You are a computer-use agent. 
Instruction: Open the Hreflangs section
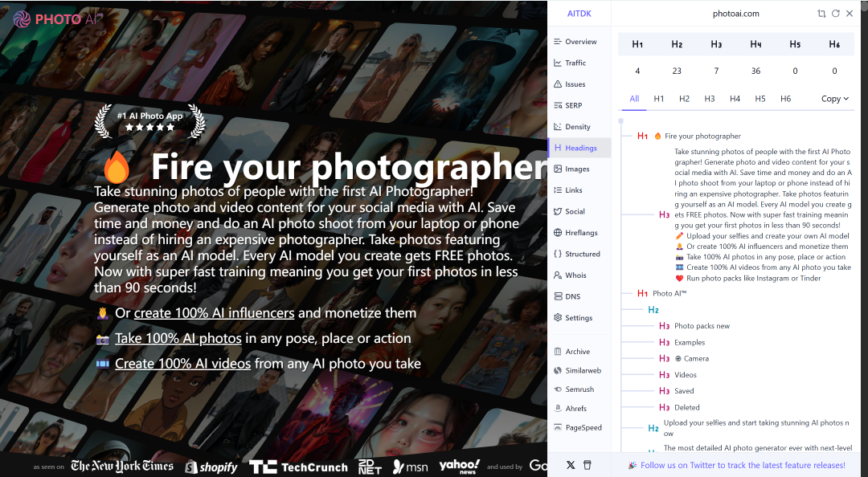point(575,232)
